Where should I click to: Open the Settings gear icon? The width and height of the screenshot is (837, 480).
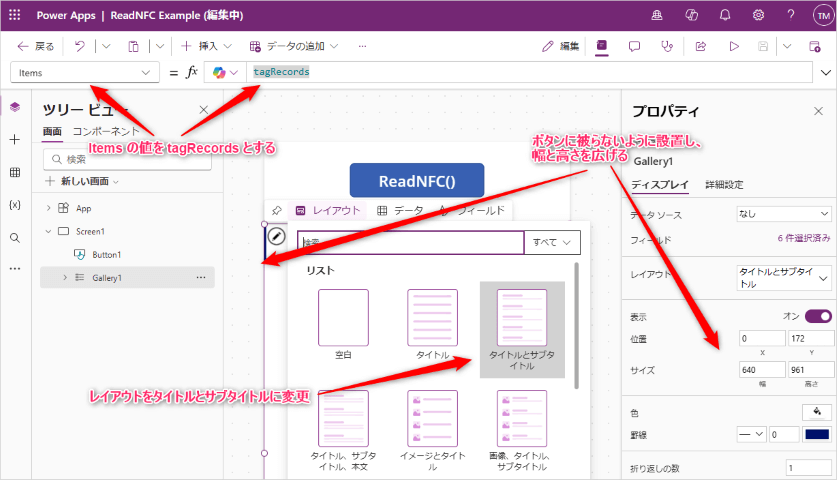click(759, 15)
